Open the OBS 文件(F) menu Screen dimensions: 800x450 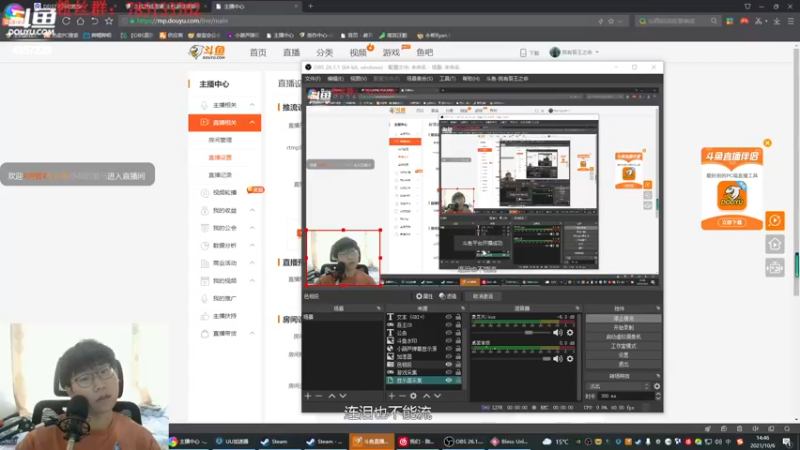coord(312,79)
